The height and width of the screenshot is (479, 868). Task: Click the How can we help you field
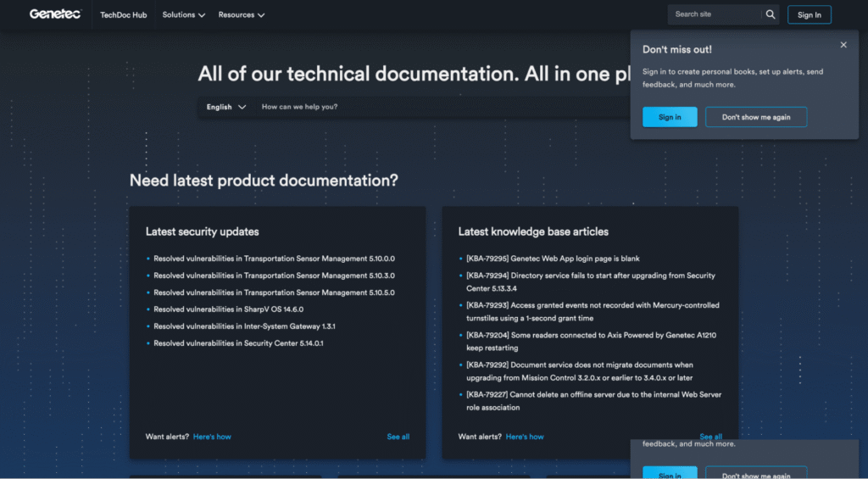point(442,107)
